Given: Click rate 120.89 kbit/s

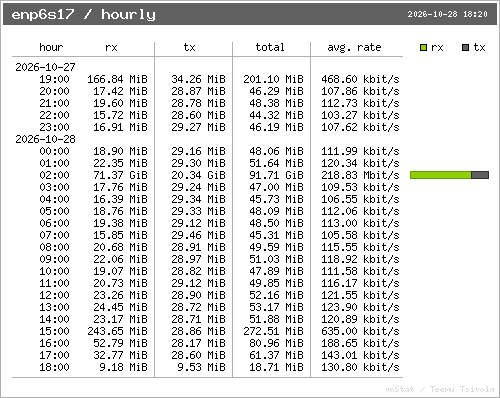Looking at the screenshot, I should (360, 319).
